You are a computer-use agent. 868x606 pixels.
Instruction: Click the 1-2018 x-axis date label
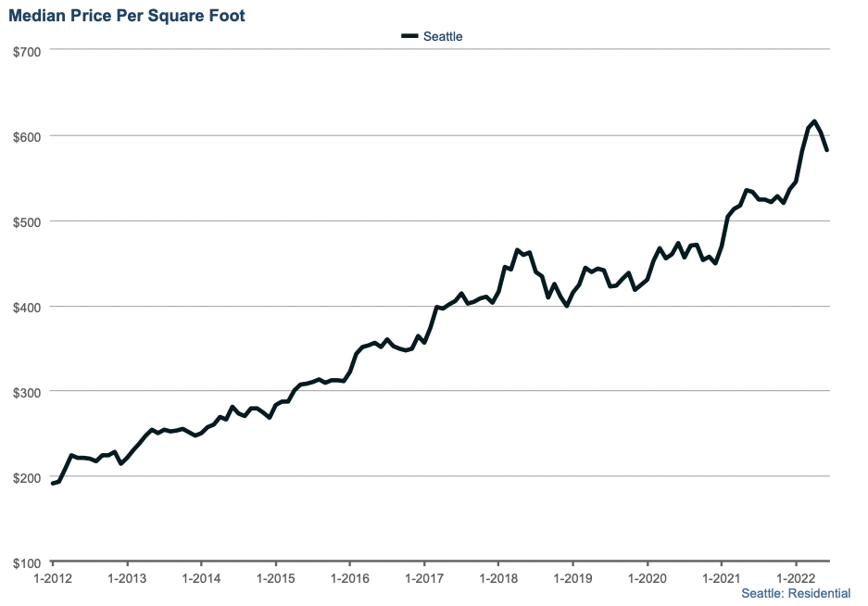pos(498,578)
